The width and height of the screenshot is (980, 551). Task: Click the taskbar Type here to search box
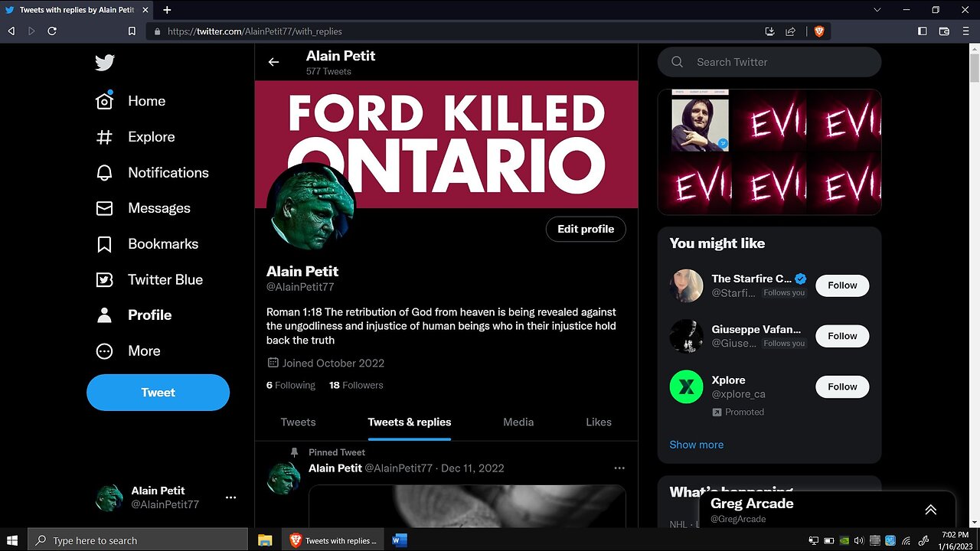139,540
